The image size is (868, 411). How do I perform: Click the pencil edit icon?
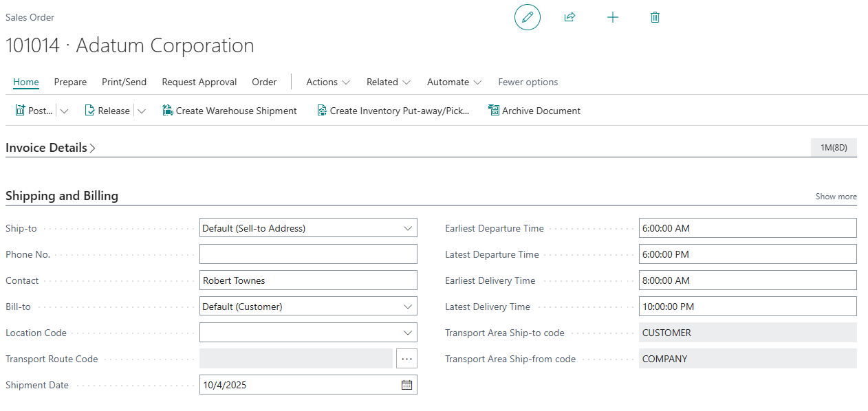pos(528,17)
